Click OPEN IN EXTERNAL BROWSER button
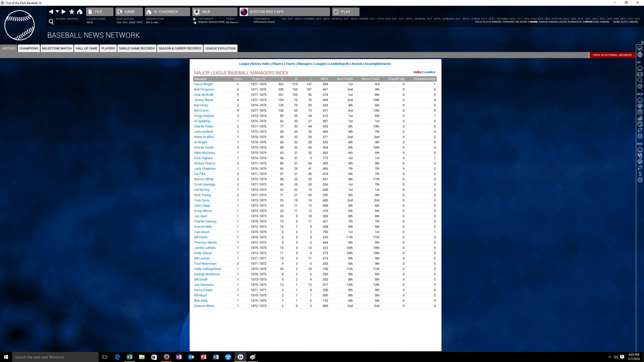The width and height of the screenshot is (644, 362). point(612,55)
